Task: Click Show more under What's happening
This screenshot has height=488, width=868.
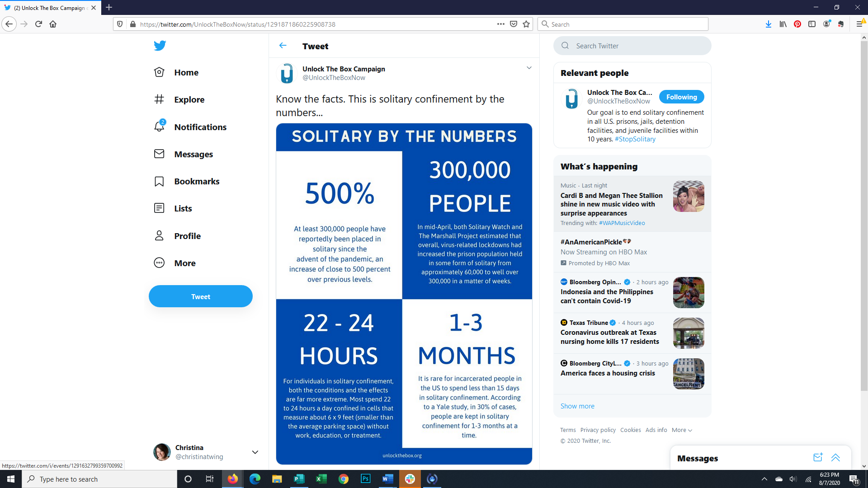Action: click(577, 406)
